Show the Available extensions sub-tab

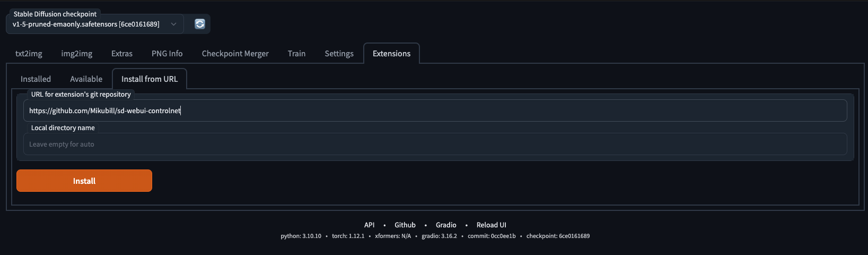[86, 79]
